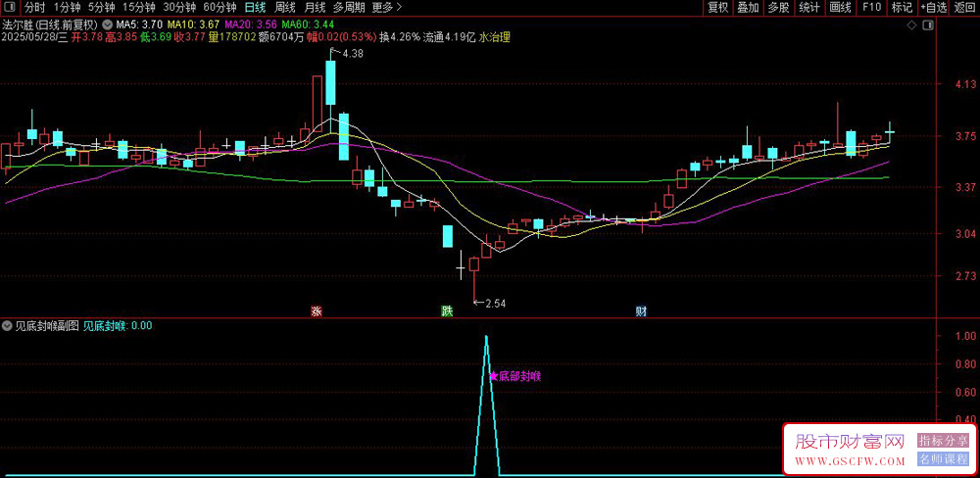Switch to 分时 chart tab
Image resolution: width=980 pixels, height=478 pixels.
35,8
